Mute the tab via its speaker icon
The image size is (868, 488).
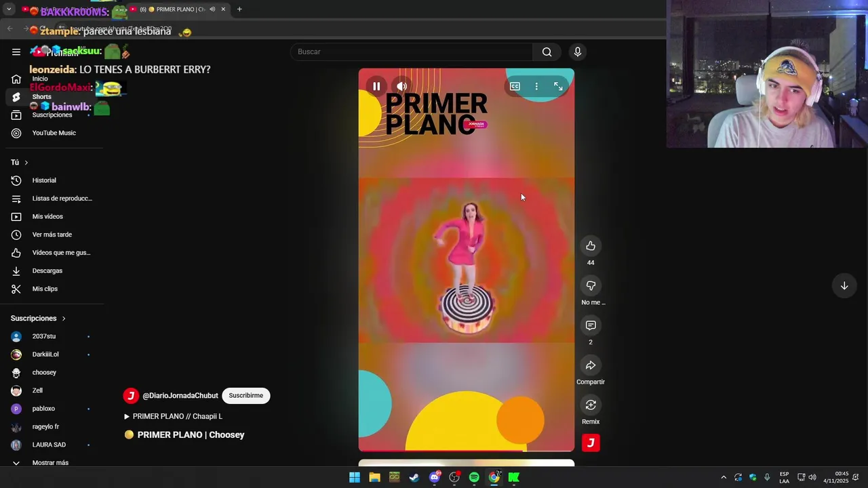click(212, 9)
